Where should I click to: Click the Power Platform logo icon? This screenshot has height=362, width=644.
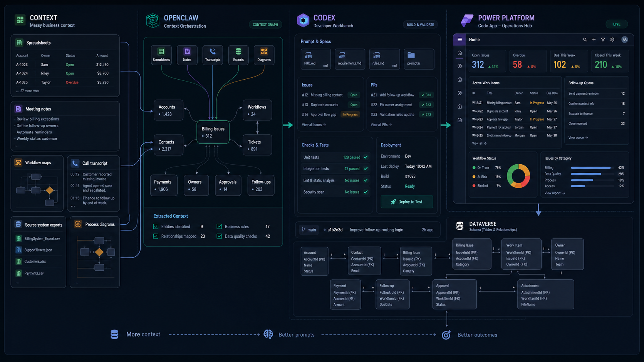[467, 20]
